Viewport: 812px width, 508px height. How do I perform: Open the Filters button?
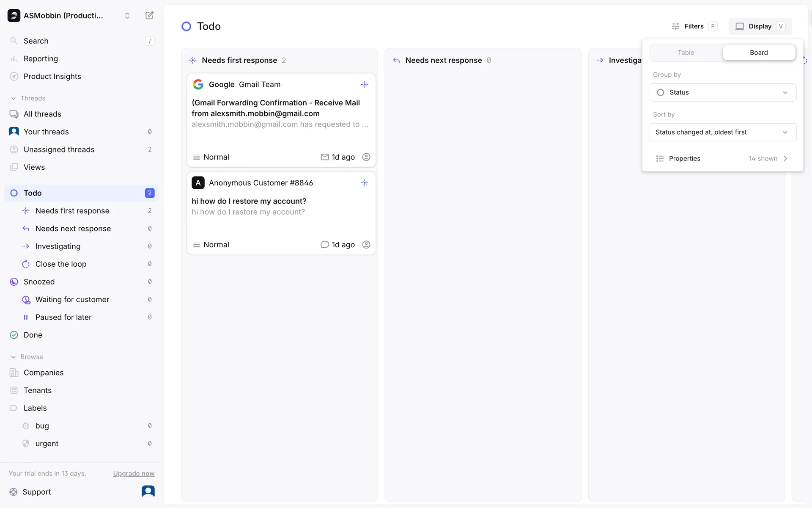click(694, 26)
